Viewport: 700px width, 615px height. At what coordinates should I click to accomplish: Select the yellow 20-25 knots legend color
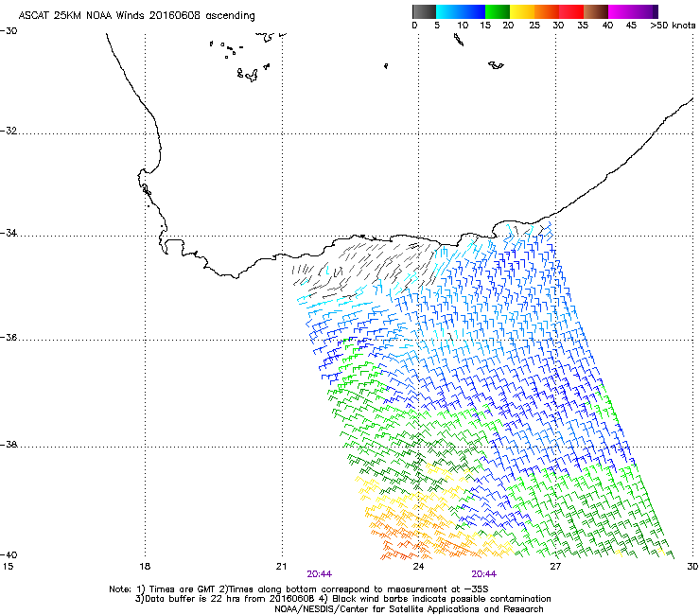pyautogui.click(x=522, y=11)
